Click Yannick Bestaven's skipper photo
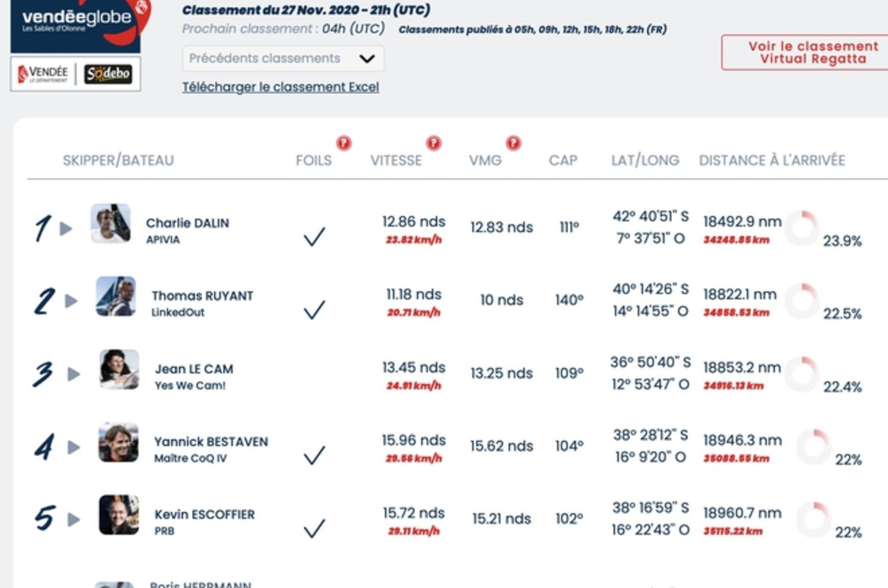The height and width of the screenshot is (588, 888). pos(118,443)
